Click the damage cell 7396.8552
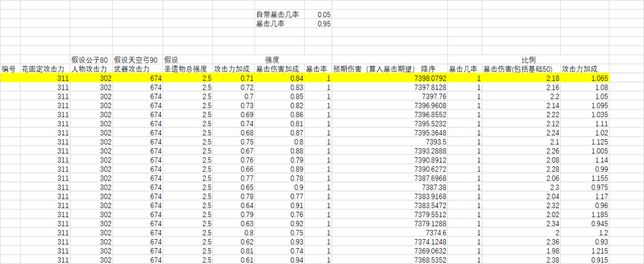The width and height of the screenshot is (644, 264). 390,114
